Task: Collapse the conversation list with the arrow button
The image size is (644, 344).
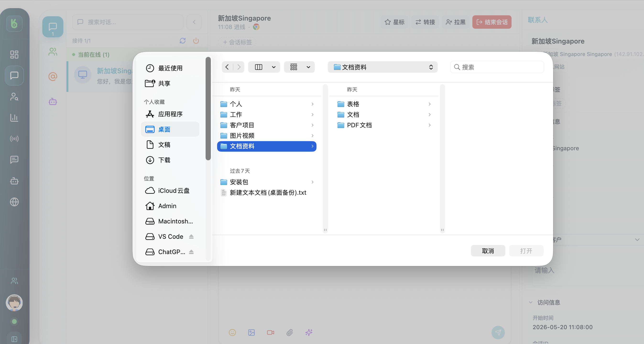Action: (194, 22)
